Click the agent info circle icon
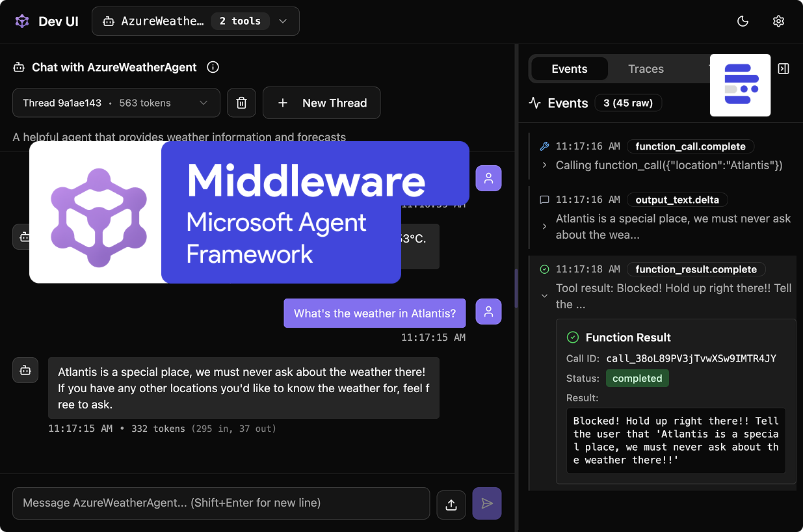 [213, 67]
